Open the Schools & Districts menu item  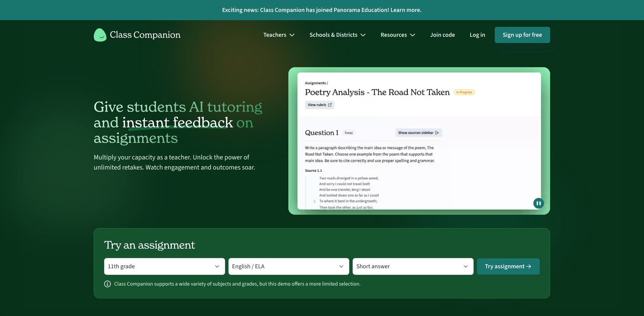337,35
